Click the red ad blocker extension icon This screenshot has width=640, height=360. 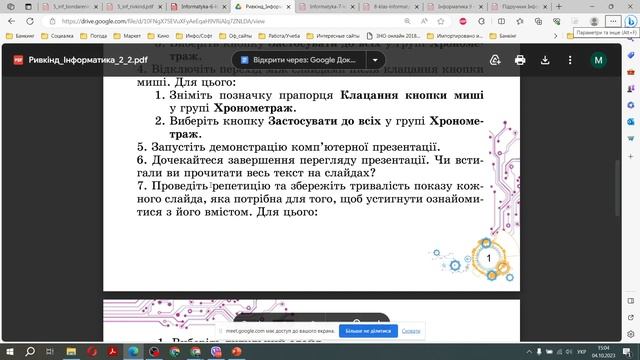(x=463, y=21)
